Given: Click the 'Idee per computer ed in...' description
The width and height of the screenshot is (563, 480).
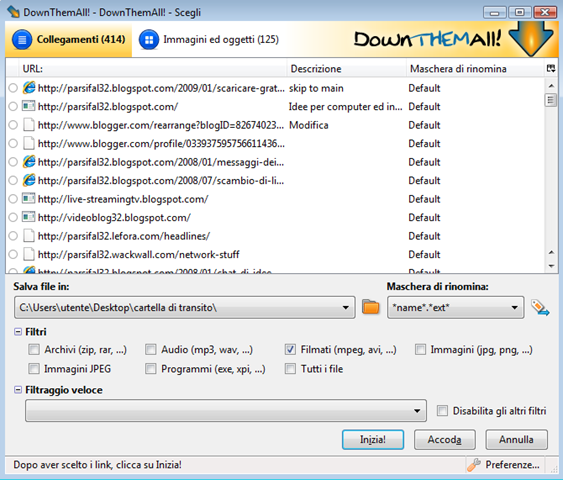Looking at the screenshot, I should tap(345, 107).
